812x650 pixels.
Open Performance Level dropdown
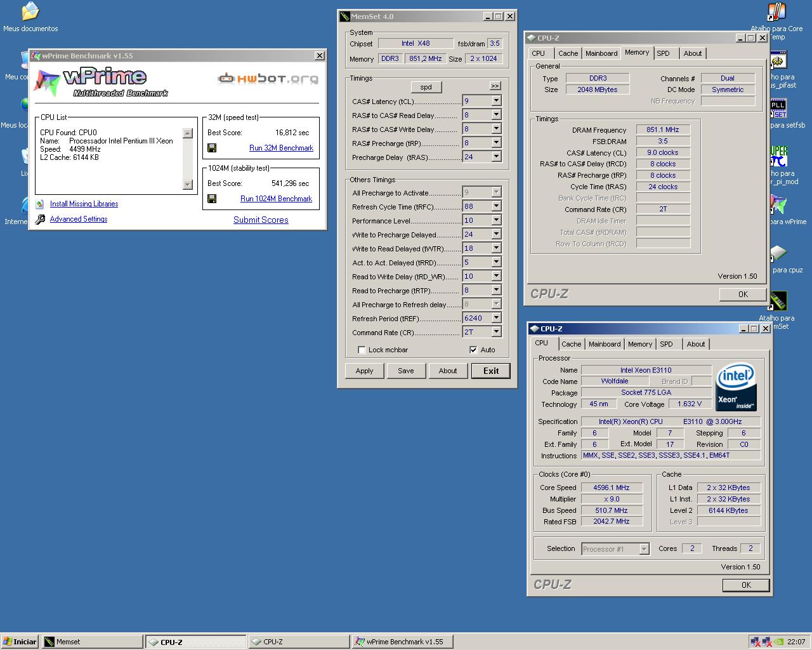(496, 220)
